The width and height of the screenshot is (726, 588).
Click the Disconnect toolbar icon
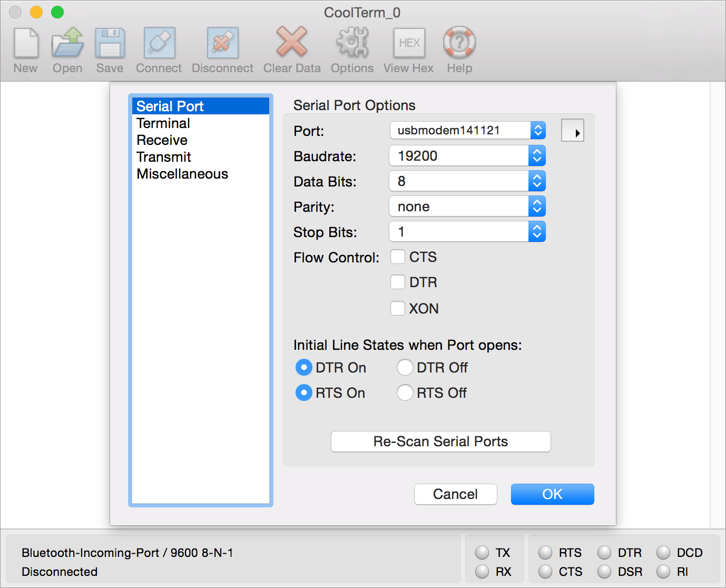[x=222, y=47]
